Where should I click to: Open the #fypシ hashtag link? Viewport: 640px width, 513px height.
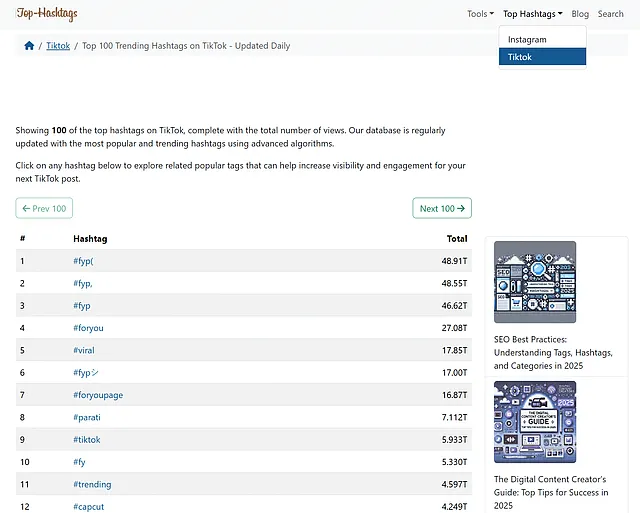(x=86, y=373)
